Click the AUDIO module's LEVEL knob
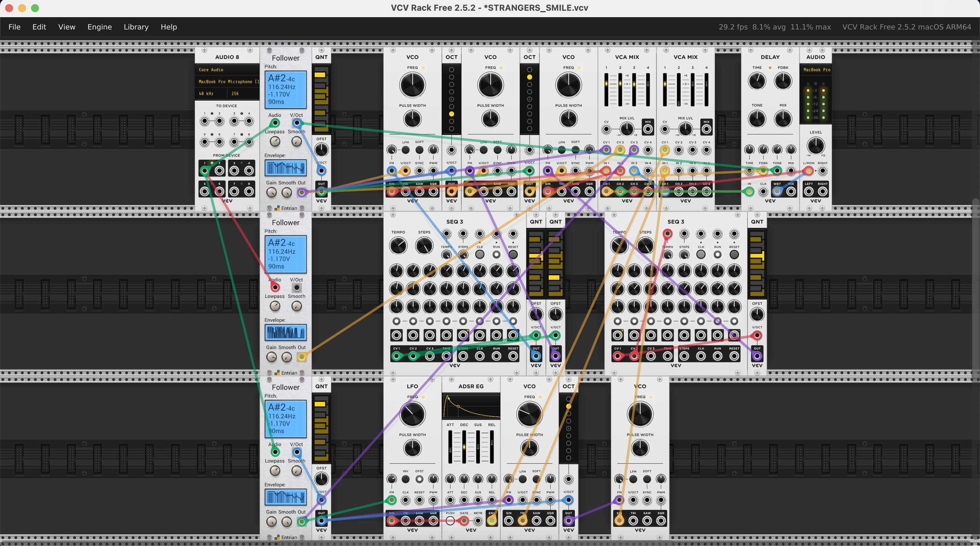The height and width of the screenshot is (546, 980). click(815, 146)
